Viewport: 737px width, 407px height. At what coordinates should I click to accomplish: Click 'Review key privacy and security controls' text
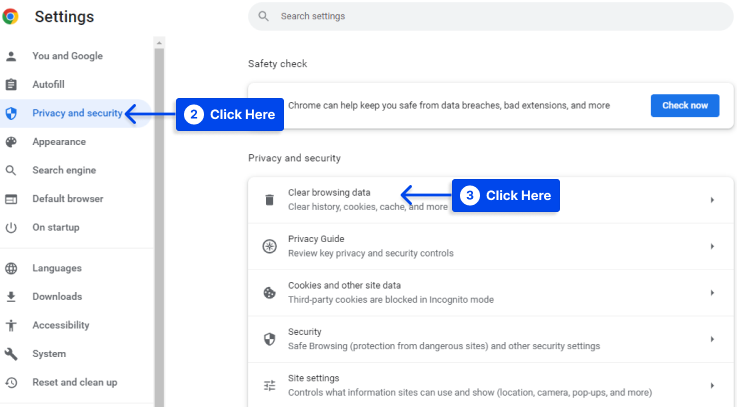coord(371,253)
